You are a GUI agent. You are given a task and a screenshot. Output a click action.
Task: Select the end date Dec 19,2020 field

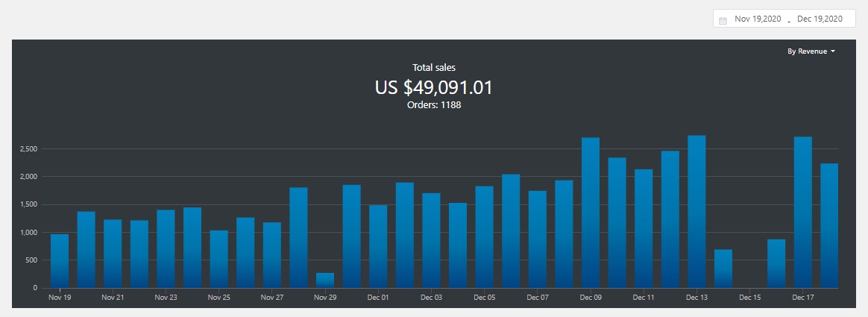coord(819,19)
